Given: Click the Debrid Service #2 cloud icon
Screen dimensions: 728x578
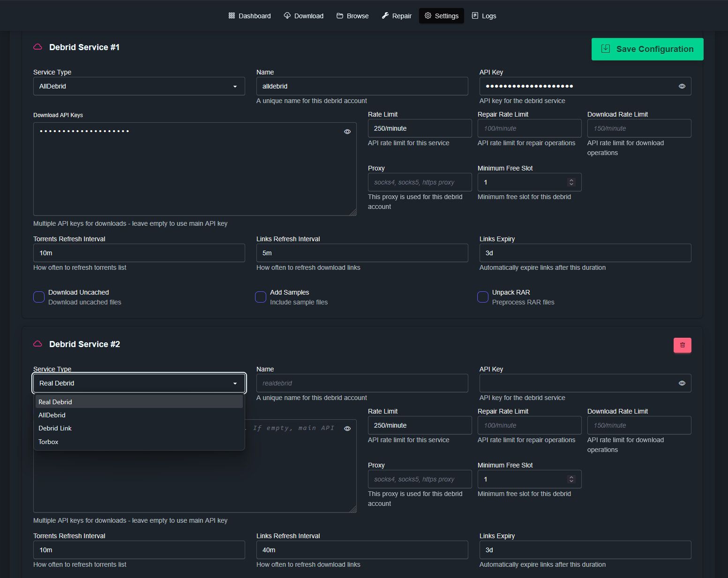Looking at the screenshot, I should 38,344.
